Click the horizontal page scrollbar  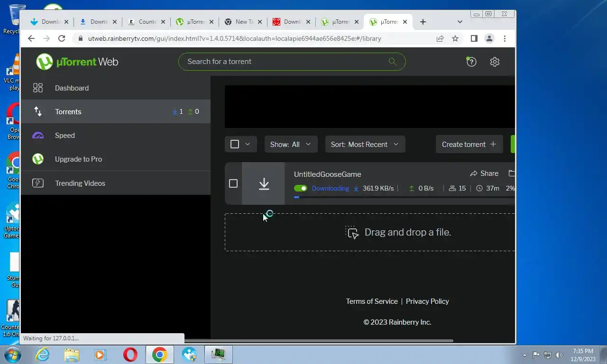point(319,341)
